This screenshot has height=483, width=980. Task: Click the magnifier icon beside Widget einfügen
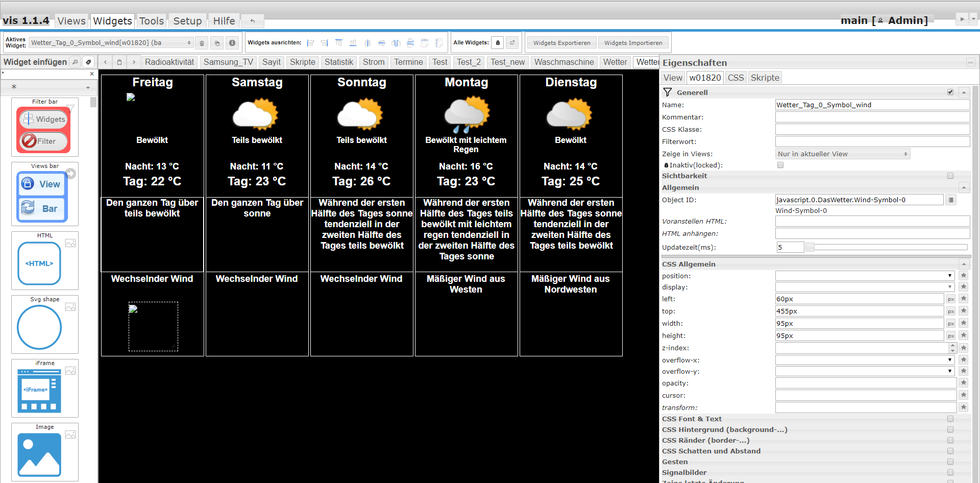(x=76, y=62)
